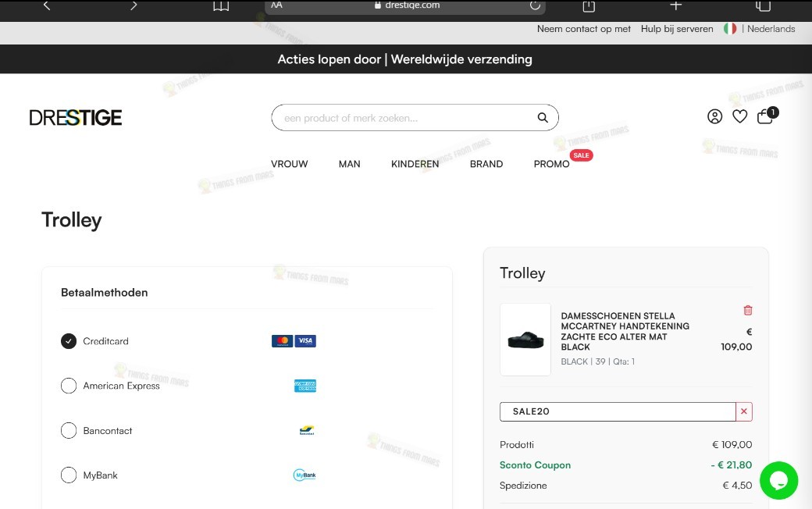Open the shopping bag cart icon
This screenshot has height=509, width=812.
pos(767,116)
